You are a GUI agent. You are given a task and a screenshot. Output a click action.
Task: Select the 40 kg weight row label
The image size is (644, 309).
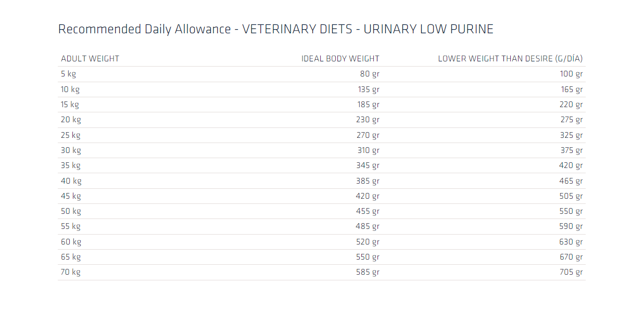(x=71, y=181)
